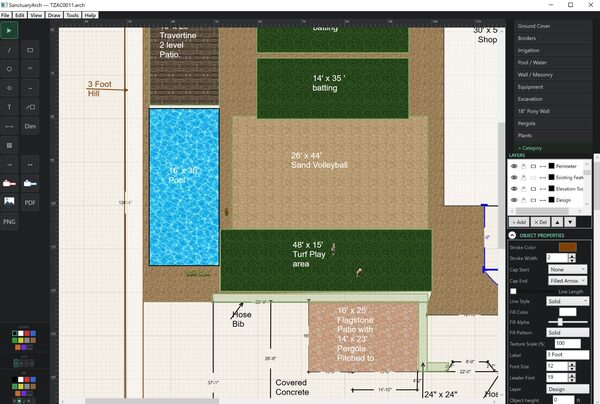Toggle lock on the Elevation layer
The height and width of the screenshot is (404, 600).
click(x=523, y=189)
